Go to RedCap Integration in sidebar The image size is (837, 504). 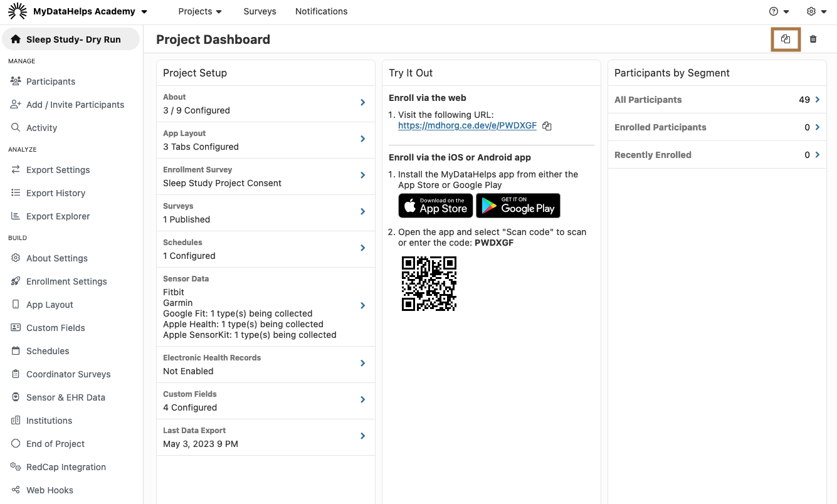pyautogui.click(x=66, y=466)
